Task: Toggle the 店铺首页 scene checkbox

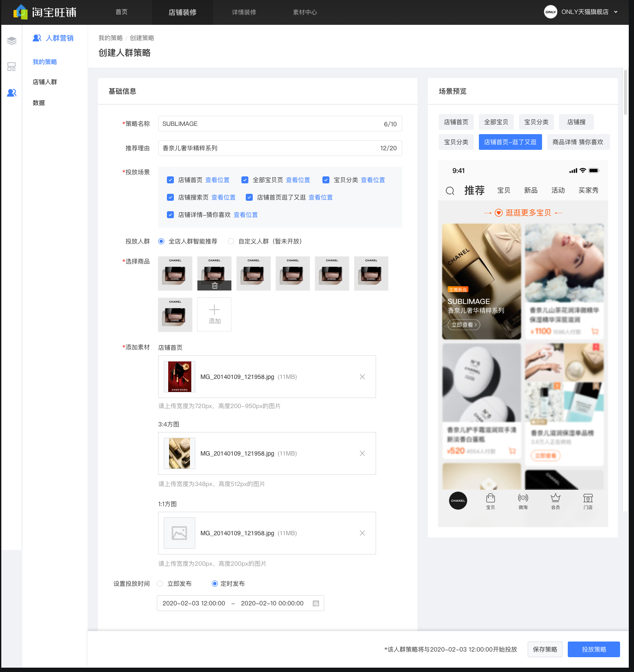Action: 170,180
